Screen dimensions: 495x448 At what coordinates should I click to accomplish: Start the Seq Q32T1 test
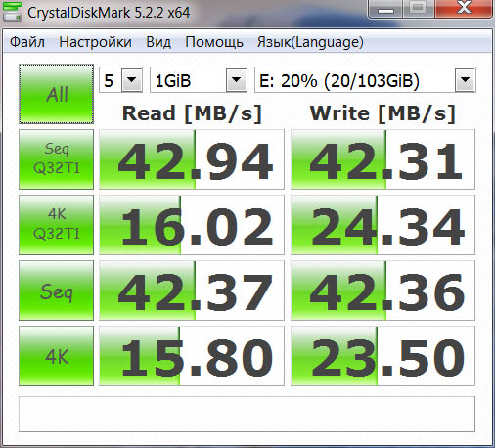57,159
